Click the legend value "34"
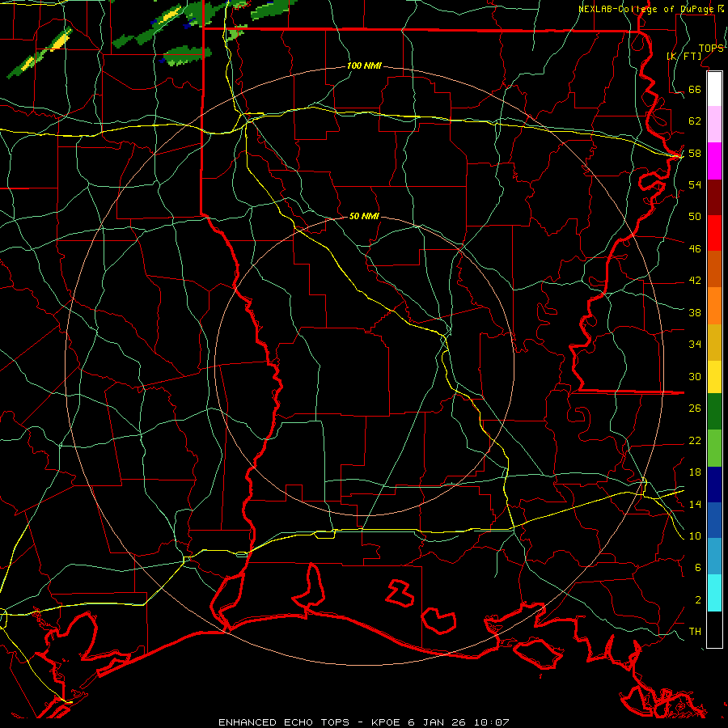Image resolution: width=728 pixels, height=728 pixels. click(x=695, y=345)
